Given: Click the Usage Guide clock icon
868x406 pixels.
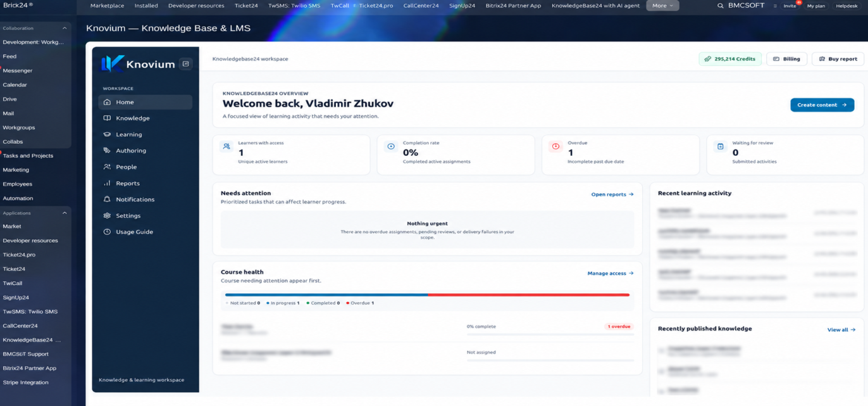Looking at the screenshot, I should pos(107,232).
